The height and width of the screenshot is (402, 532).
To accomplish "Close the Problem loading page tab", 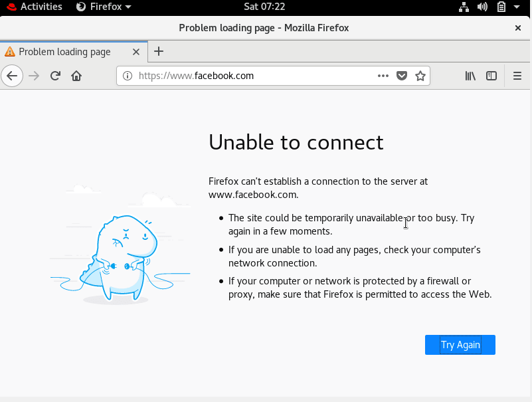I will pyautogui.click(x=136, y=52).
